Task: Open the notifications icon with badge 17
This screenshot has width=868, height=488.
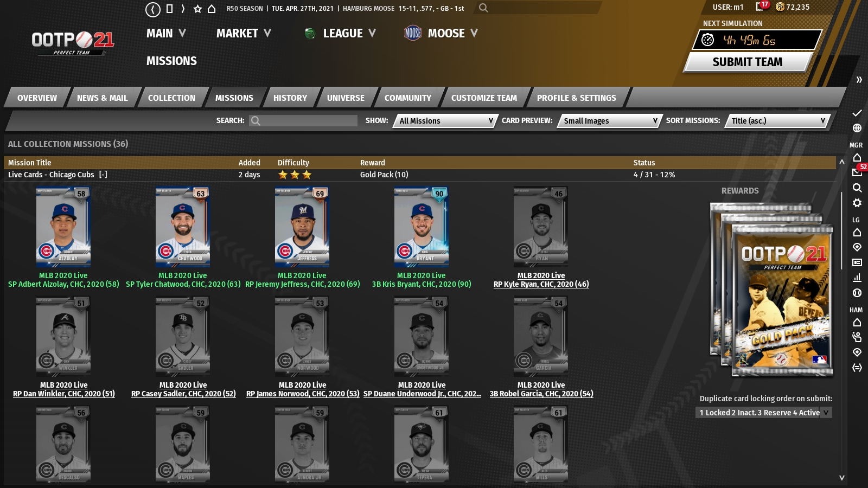Action: (x=762, y=7)
